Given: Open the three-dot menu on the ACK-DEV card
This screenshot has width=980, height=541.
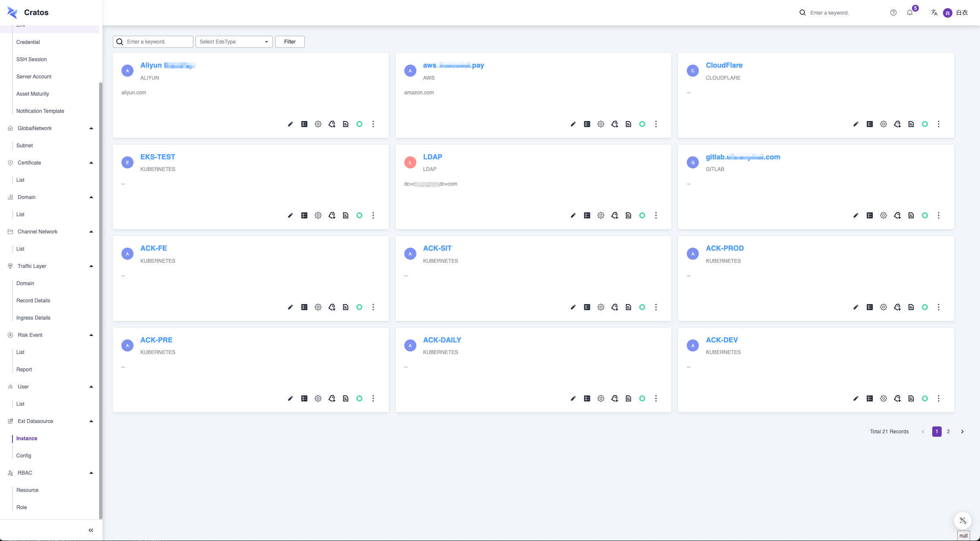Looking at the screenshot, I should [x=939, y=398].
